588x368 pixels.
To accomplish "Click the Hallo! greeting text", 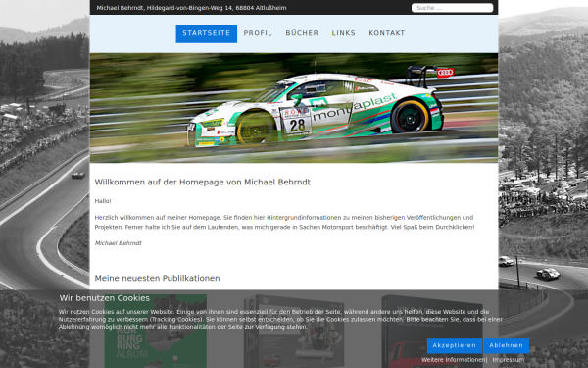I will tap(103, 201).
